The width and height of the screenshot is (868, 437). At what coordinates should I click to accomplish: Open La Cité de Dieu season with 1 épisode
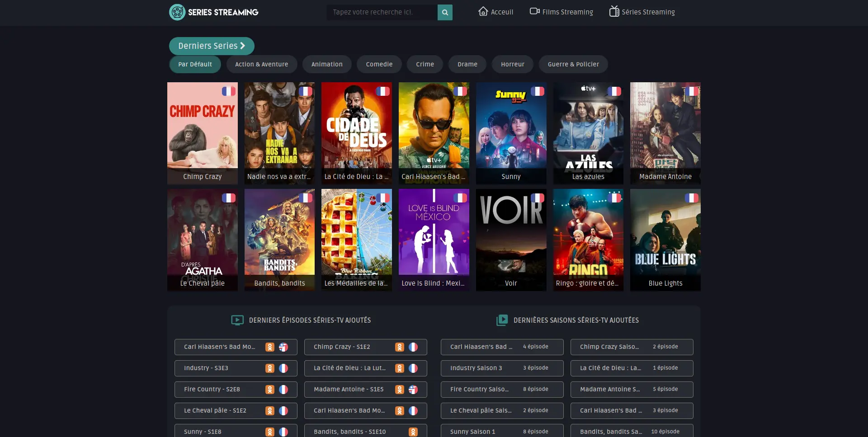pyautogui.click(x=632, y=368)
